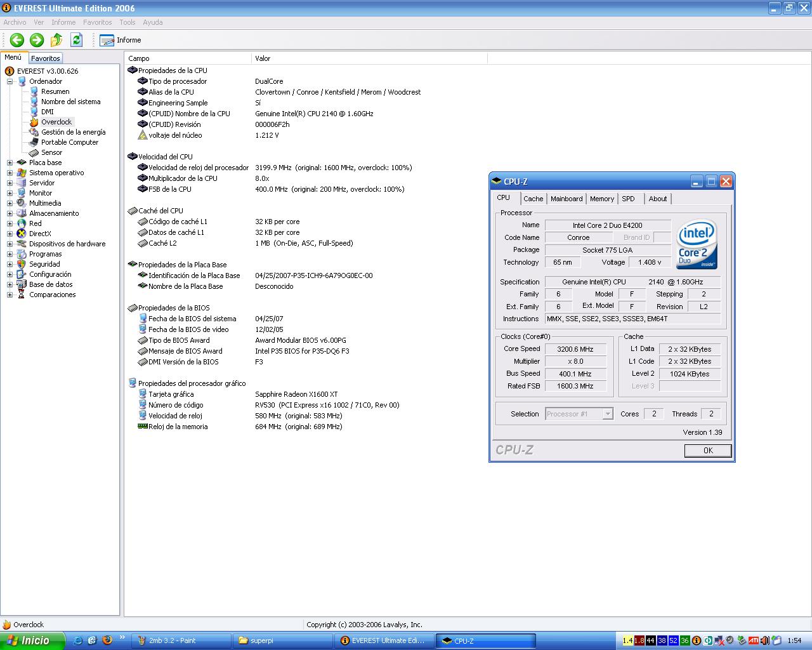Image resolution: width=812 pixels, height=650 pixels.
Task: Click the Core Speed value field in CPU-Z
Action: [x=575, y=349]
